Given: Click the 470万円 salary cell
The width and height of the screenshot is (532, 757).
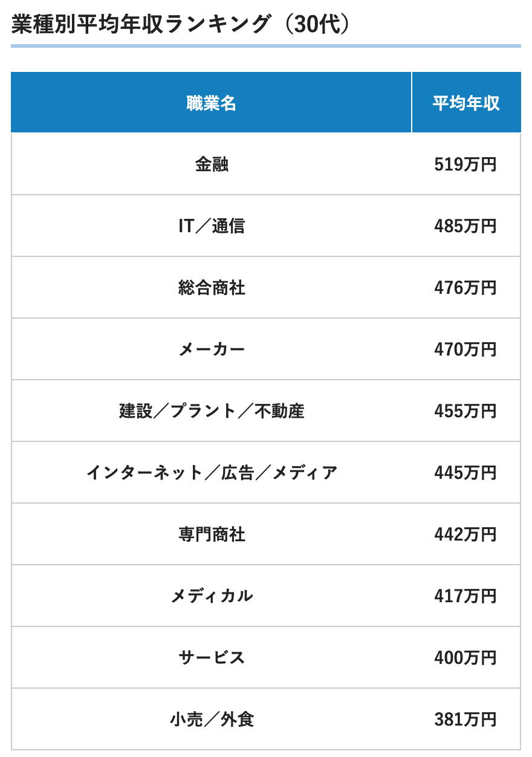Looking at the screenshot, I should [465, 349].
